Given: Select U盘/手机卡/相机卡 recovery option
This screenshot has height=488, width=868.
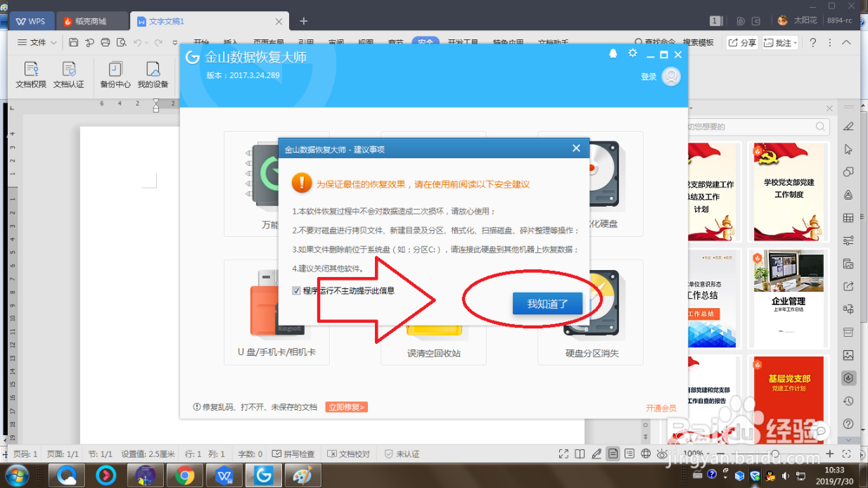Looking at the screenshot, I should coord(276,312).
